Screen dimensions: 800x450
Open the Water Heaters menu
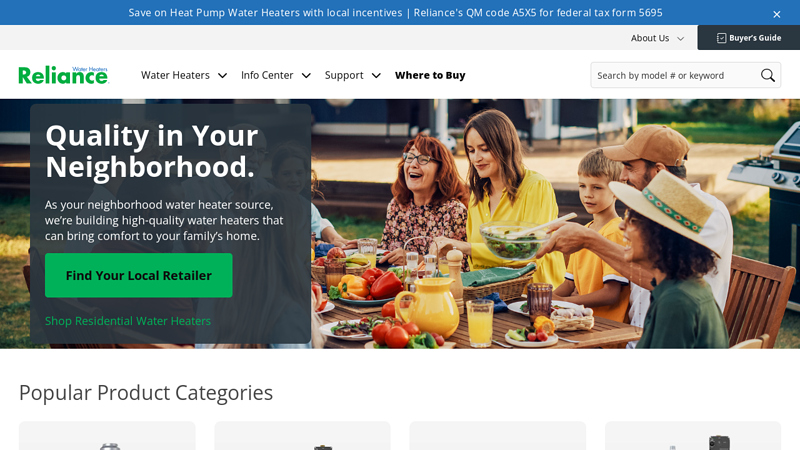(x=175, y=75)
